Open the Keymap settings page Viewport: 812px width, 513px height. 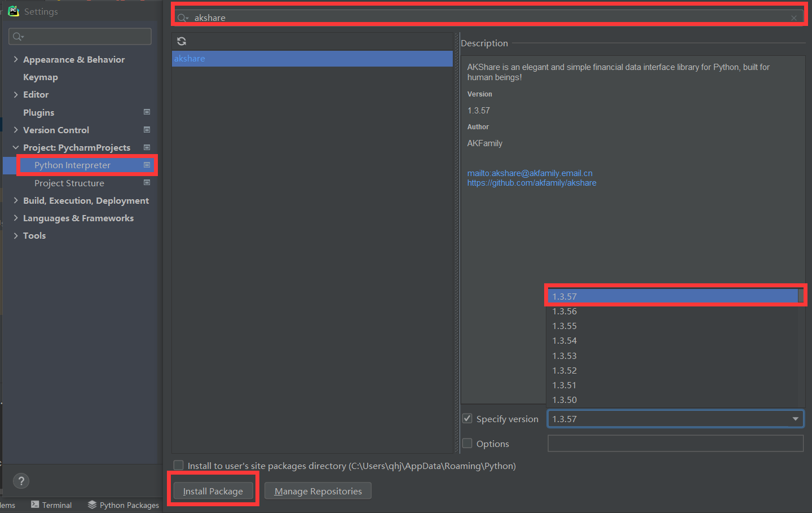(41, 77)
